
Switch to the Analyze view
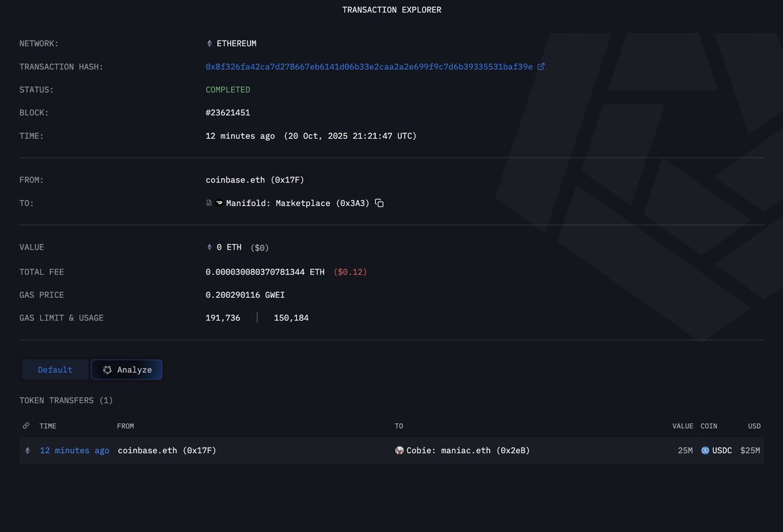[127, 369]
